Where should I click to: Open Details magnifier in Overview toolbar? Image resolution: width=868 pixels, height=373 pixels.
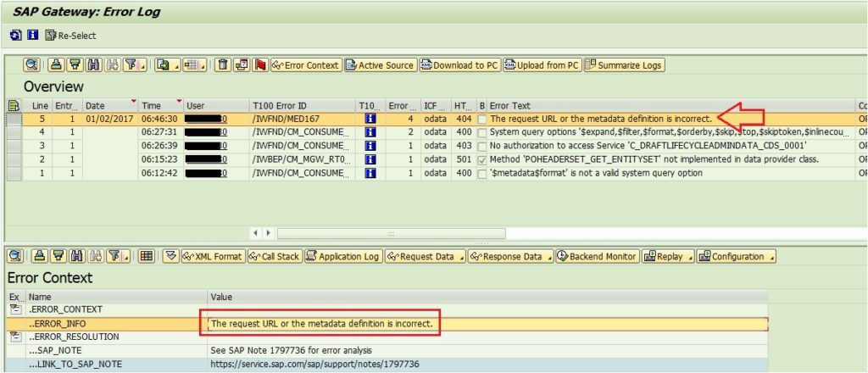click(x=31, y=65)
